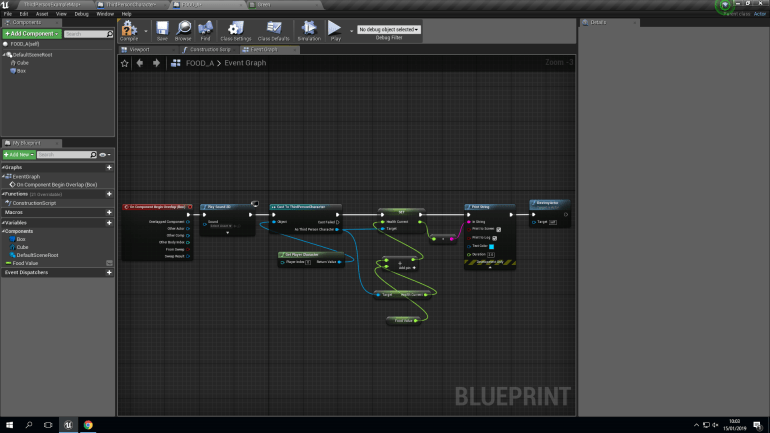Add a macro with Macros plus icon
Screen dimensions: 770x433
point(109,212)
